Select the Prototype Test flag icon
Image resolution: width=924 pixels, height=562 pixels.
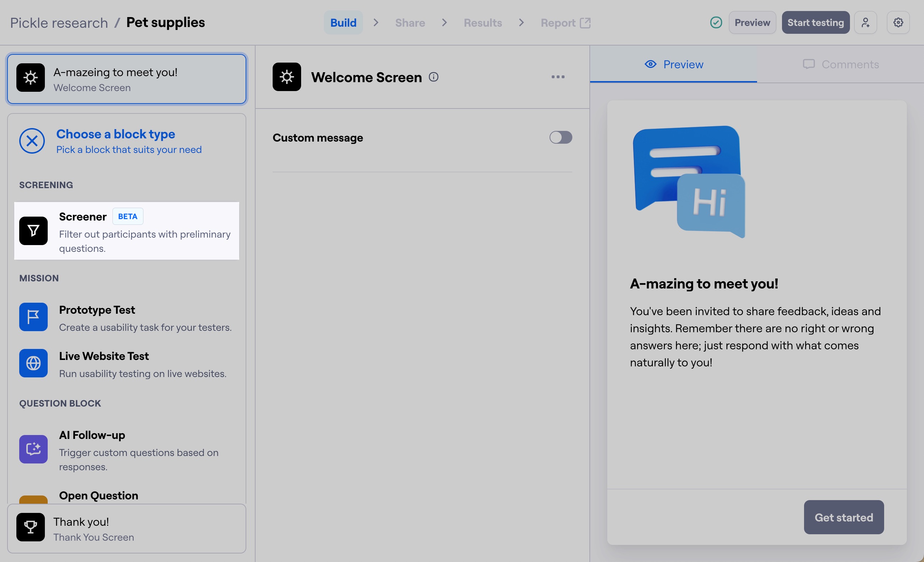pyautogui.click(x=33, y=317)
